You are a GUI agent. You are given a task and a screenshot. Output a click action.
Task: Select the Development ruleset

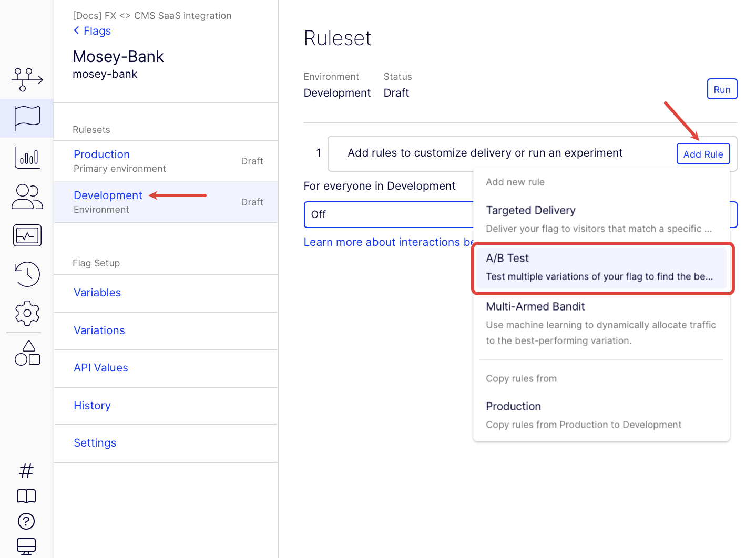click(x=166, y=202)
